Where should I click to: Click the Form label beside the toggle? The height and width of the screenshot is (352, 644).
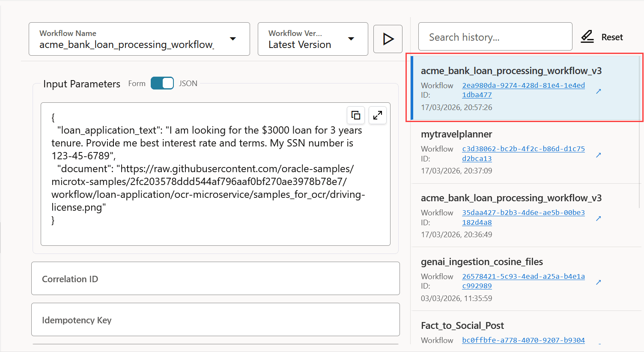pyautogui.click(x=137, y=84)
